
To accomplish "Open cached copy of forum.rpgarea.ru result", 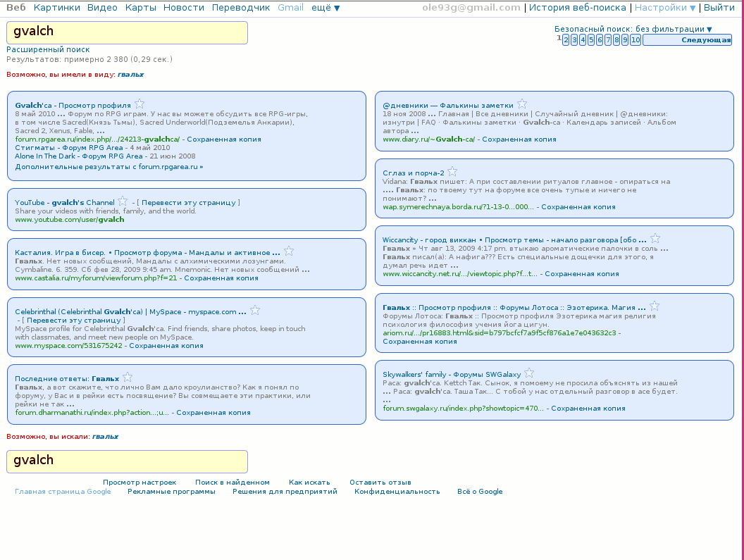I will click(224, 139).
